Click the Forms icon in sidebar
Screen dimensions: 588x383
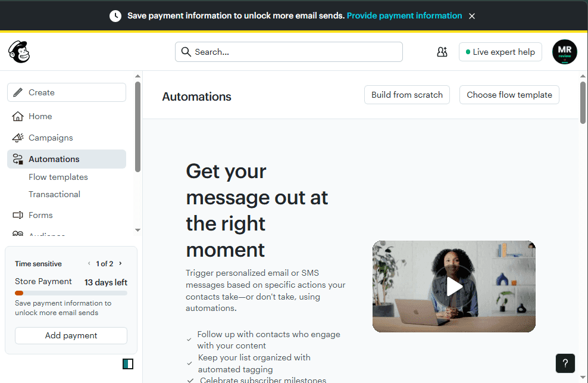pos(18,215)
